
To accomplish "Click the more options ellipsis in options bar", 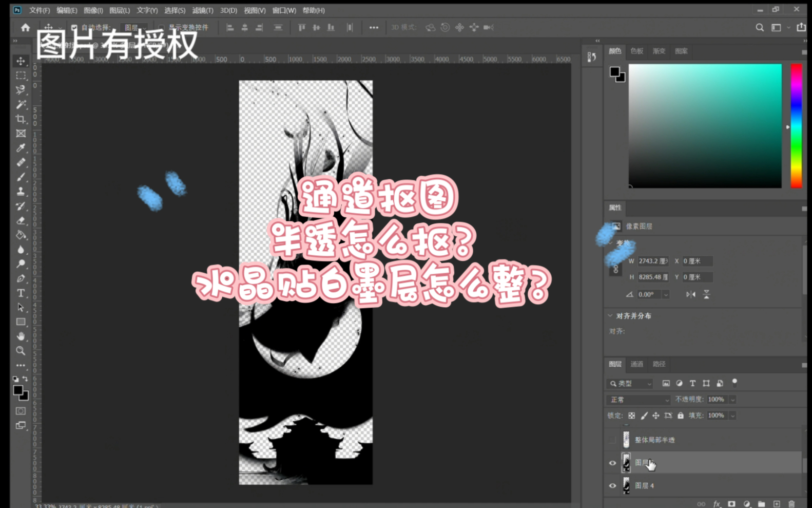I will click(x=374, y=27).
